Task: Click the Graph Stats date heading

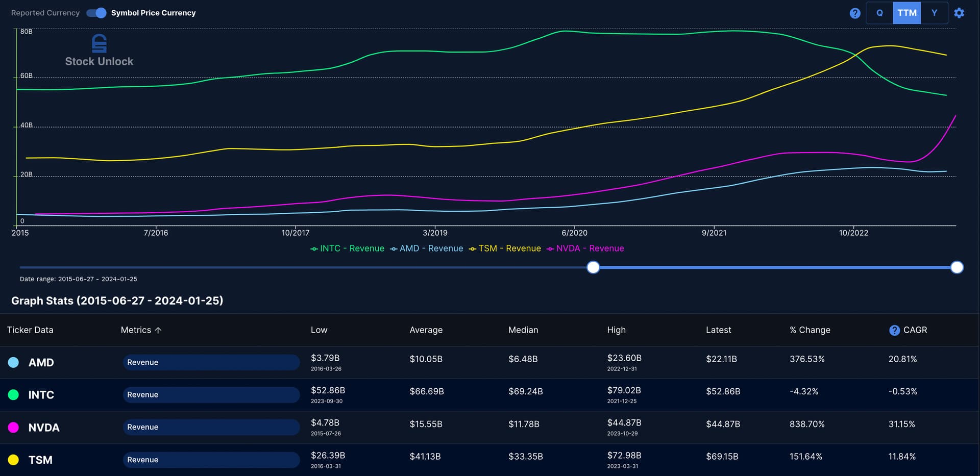Action: click(x=117, y=300)
